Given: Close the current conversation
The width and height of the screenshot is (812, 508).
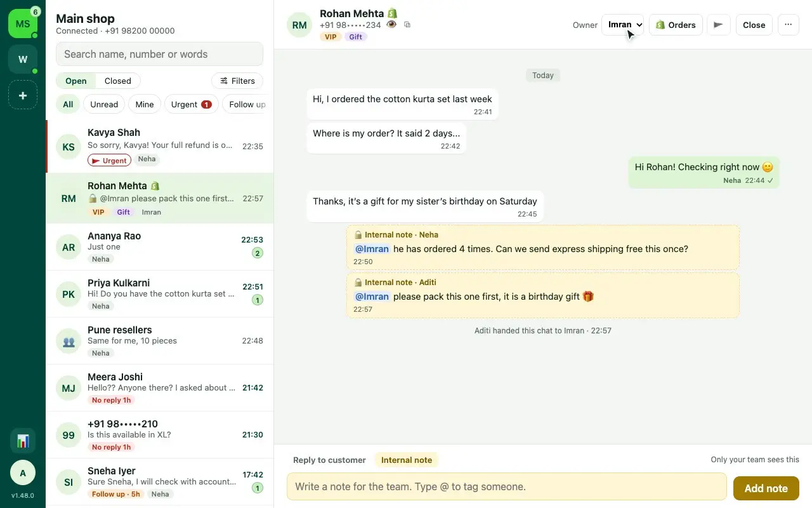Looking at the screenshot, I should click(754, 25).
